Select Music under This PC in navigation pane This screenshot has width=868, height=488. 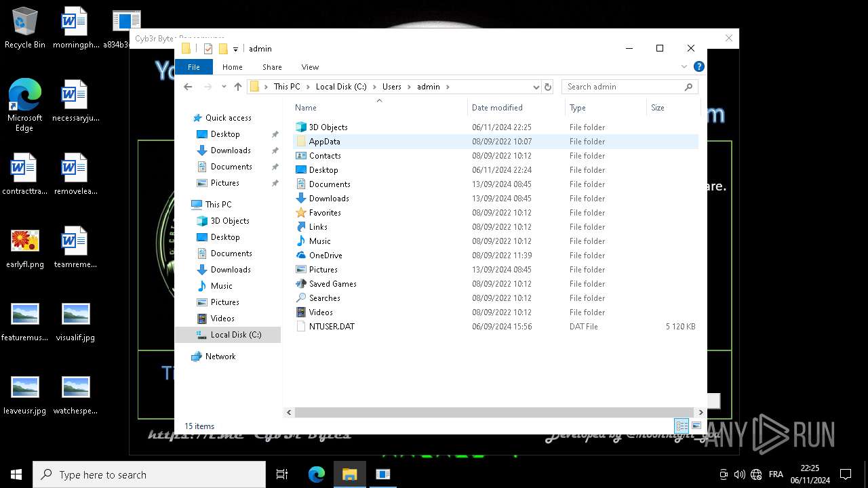click(x=222, y=286)
